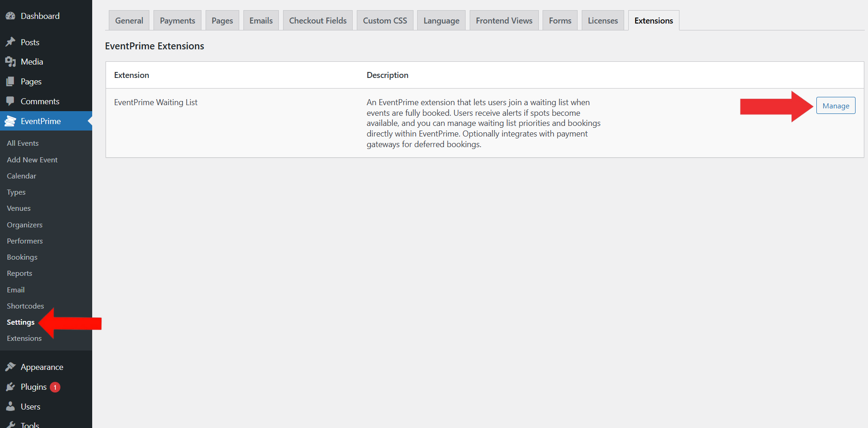Click the Pages document icon
The image size is (868, 428).
pos(10,82)
